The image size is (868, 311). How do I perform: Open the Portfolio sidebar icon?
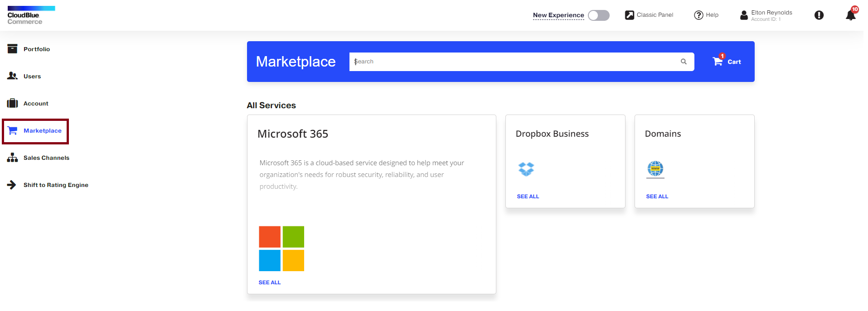coord(12,49)
